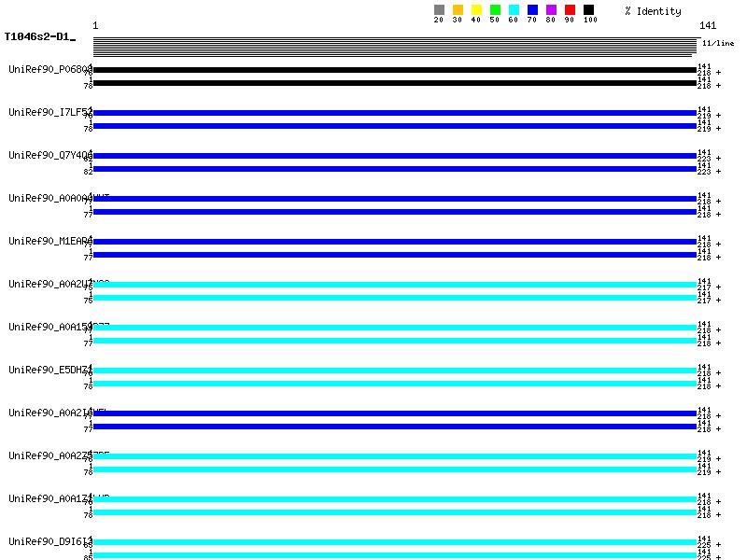Click the black 100% identity legend swatch
The image size is (747, 560).
point(588,10)
